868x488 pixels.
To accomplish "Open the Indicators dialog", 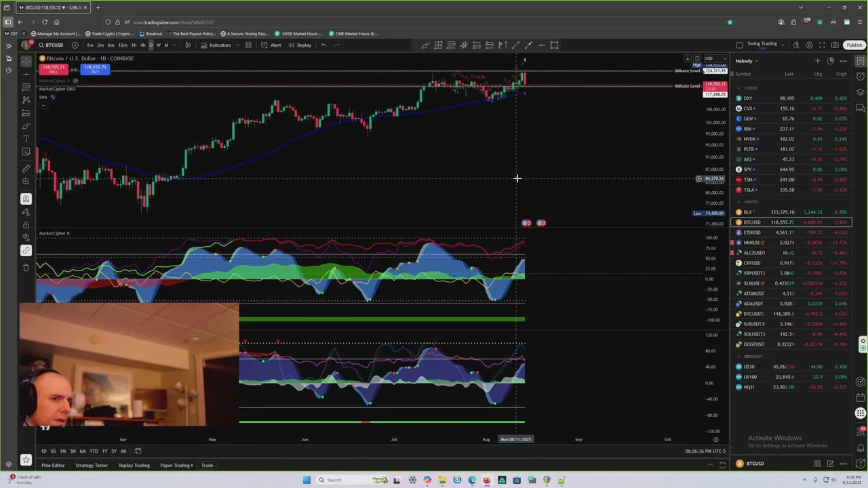I will coord(216,45).
